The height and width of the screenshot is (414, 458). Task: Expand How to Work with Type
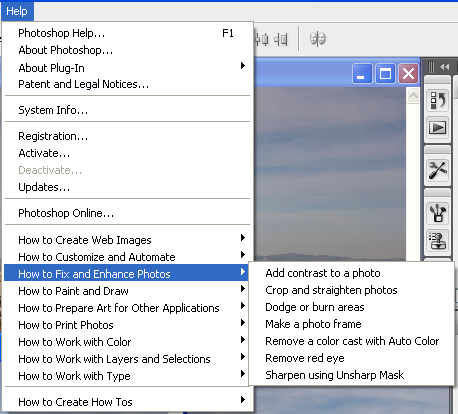pyautogui.click(x=127, y=376)
